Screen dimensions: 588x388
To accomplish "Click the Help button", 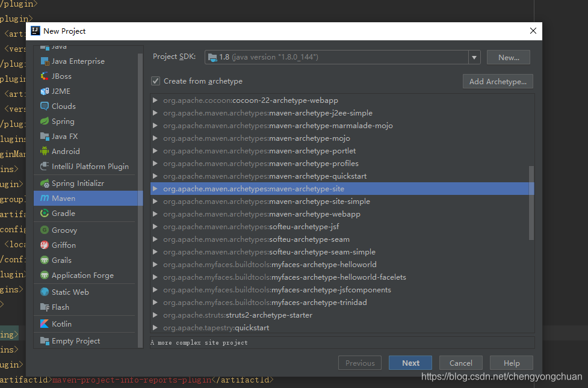I will [512, 363].
